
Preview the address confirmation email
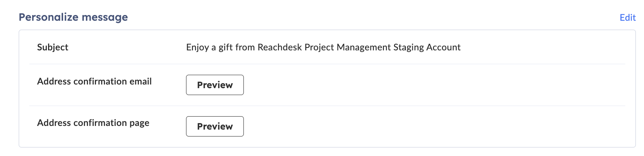tap(215, 85)
